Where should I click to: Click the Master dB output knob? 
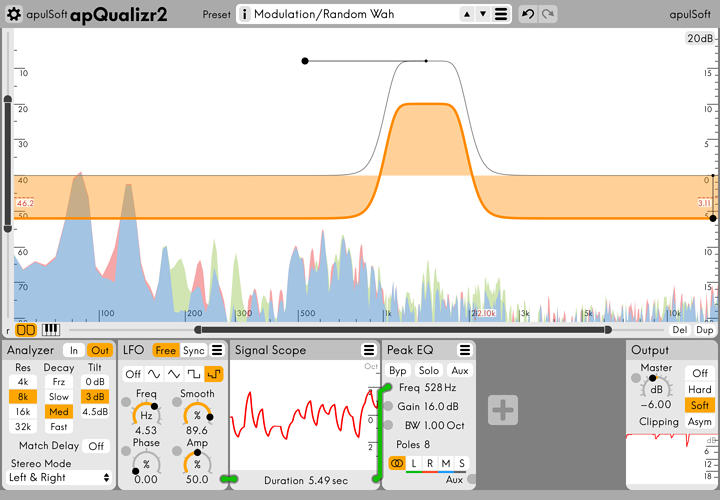656,389
